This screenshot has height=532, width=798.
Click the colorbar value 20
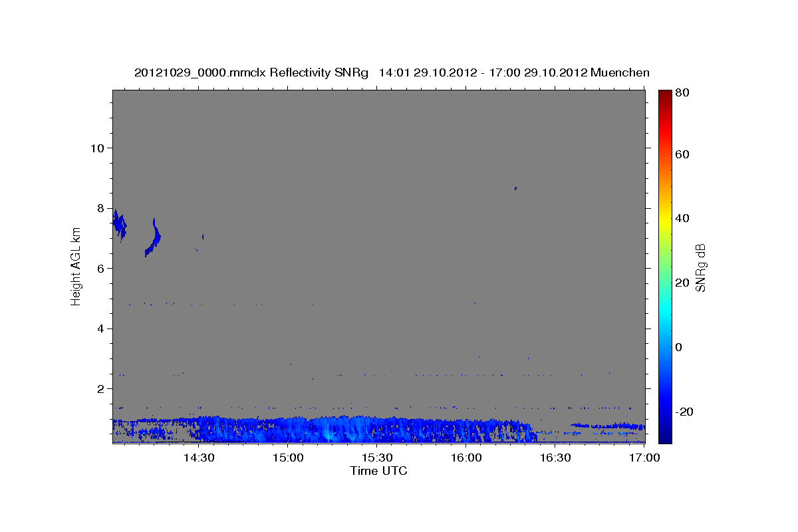682,283
